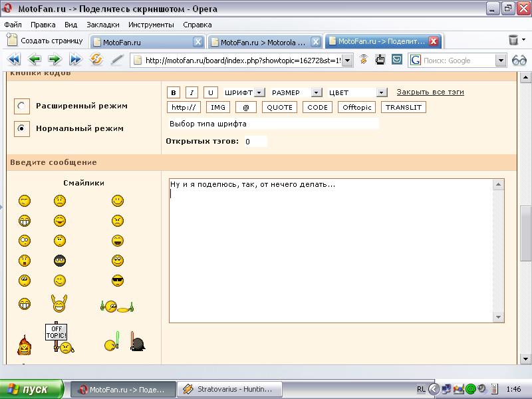Click the rewind navigation icon
This screenshot has width=532, height=399.
[13, 60]
